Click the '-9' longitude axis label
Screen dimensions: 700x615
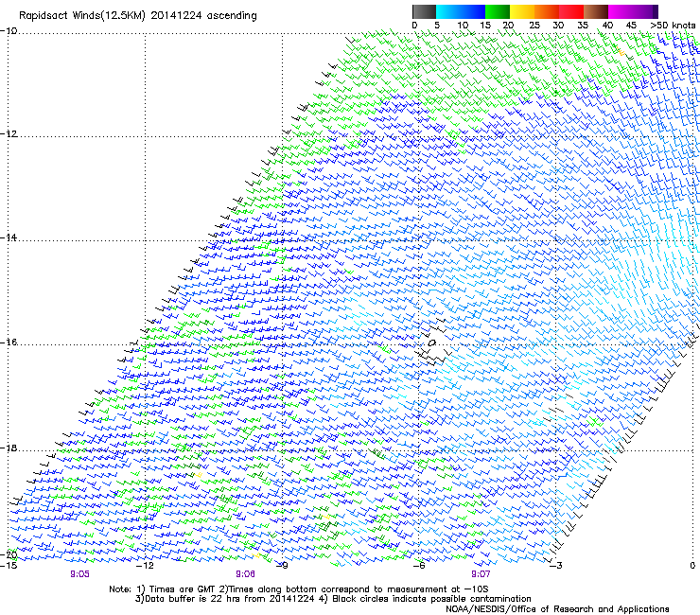(x=283, y=566)
